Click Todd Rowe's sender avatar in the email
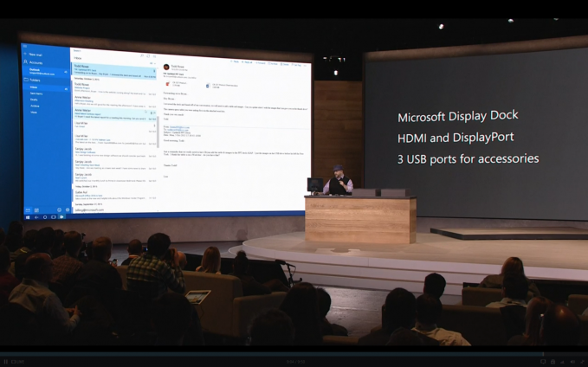The height and width of the screenshot is (367, 588). pyautogui.click(x=166, y=68)
